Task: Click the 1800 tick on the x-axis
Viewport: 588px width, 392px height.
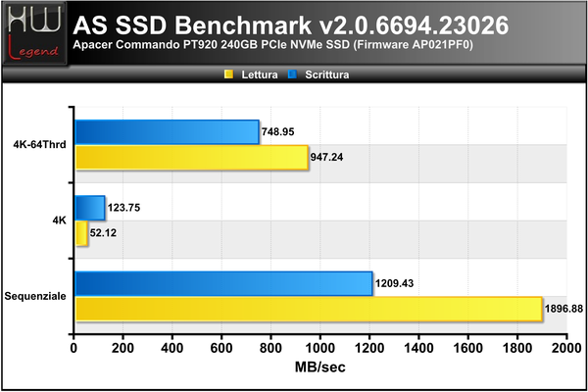Action: click(517, 348)
